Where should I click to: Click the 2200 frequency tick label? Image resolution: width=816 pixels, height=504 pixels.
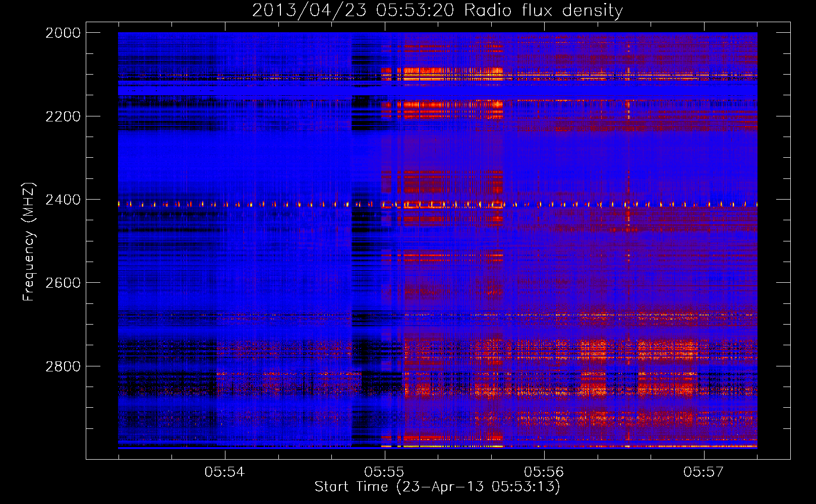63,116
